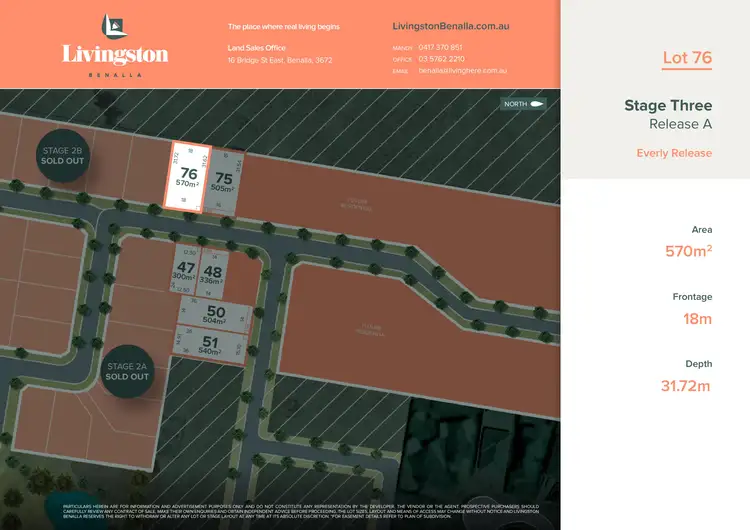Click the 'Stage Three' title
The image size is (750, 530).
tap(668, 105)
